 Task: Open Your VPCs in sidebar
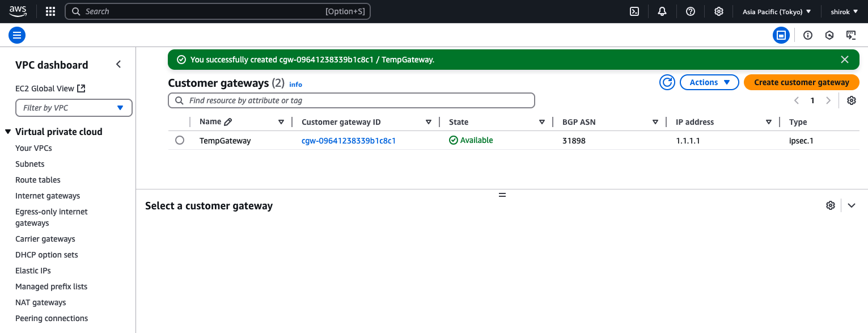coord(33,148)
